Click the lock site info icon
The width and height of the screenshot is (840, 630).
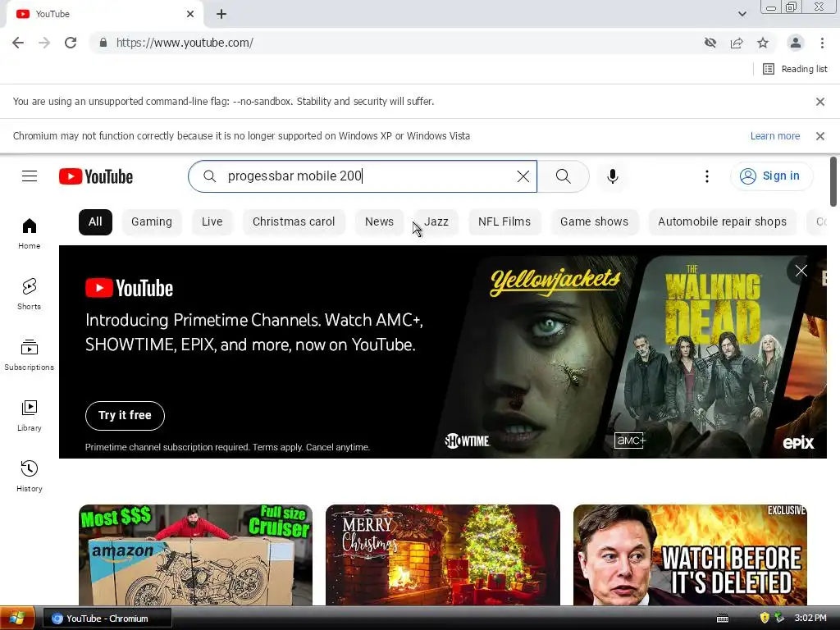103,43
